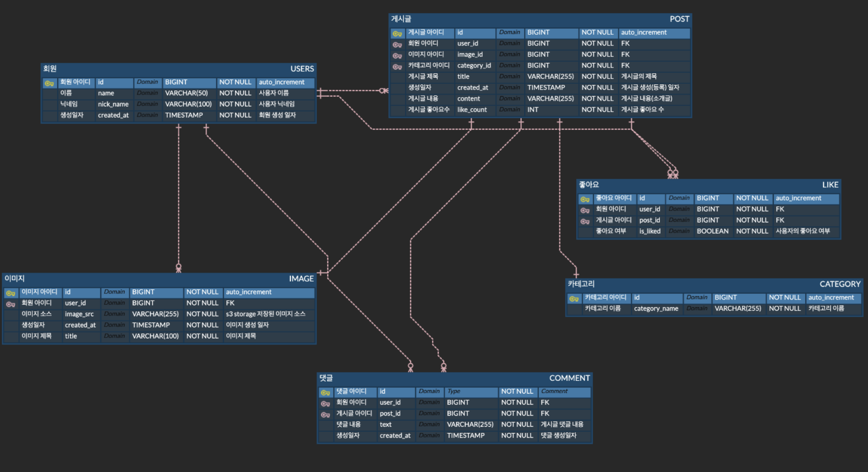868x472 pixels.
Task: Click the 사용자 이름 comment cell
Action: pyautogui.click(x=274, y=93)
